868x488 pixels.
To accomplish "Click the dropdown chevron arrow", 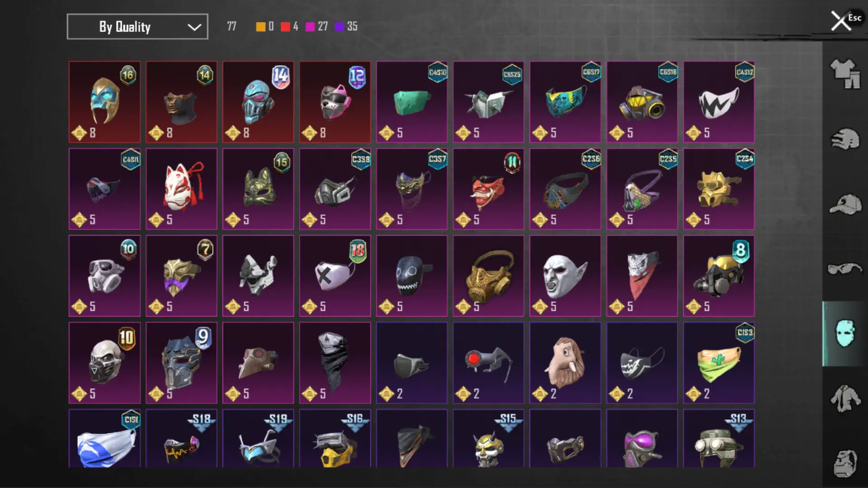I will coord(194,27).
